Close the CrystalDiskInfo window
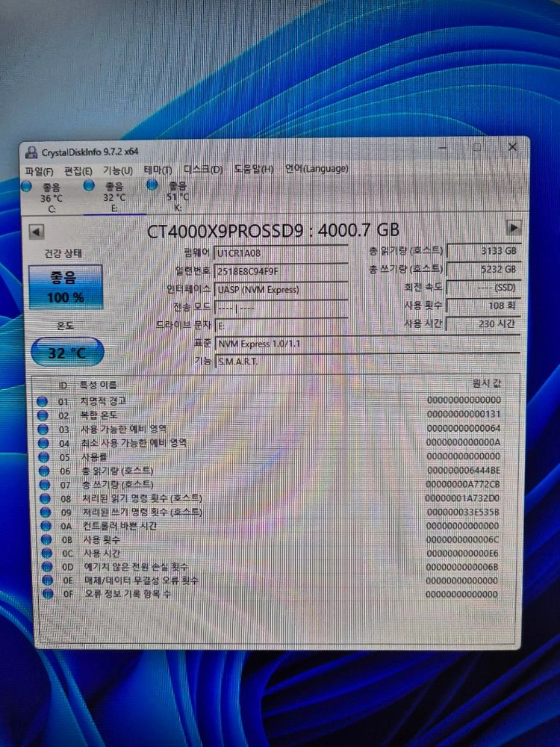 click(512, 146)
